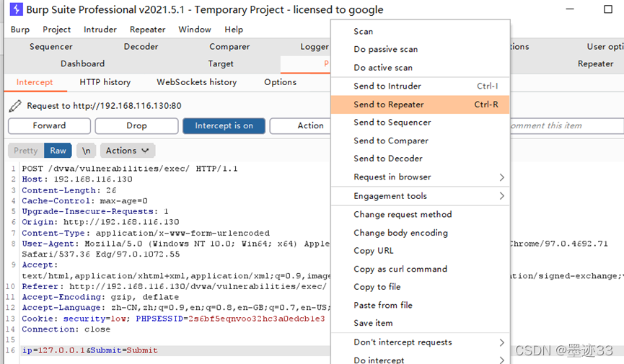Switch to the Comparer tab
The height and width of the screenshot is (364, 624).
[229, 47]
